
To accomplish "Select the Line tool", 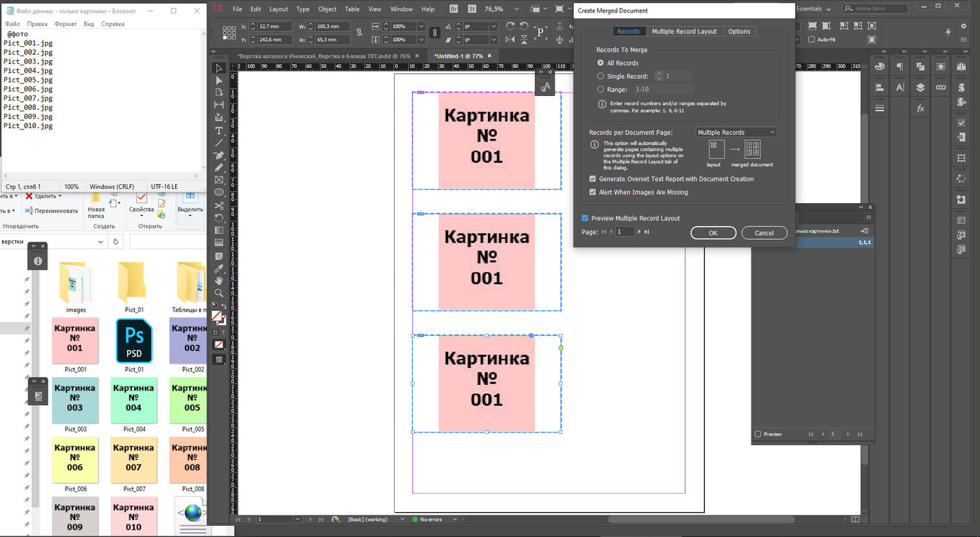I will (219, 143).
